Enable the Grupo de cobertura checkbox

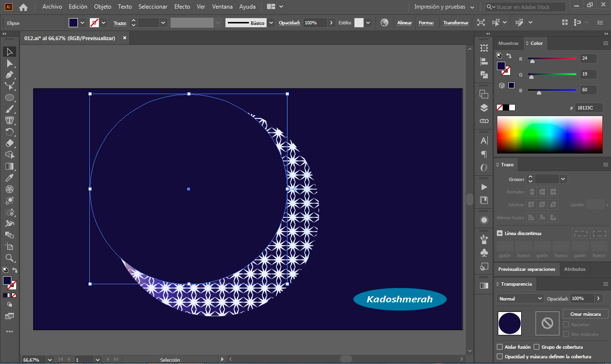[536, 347]
